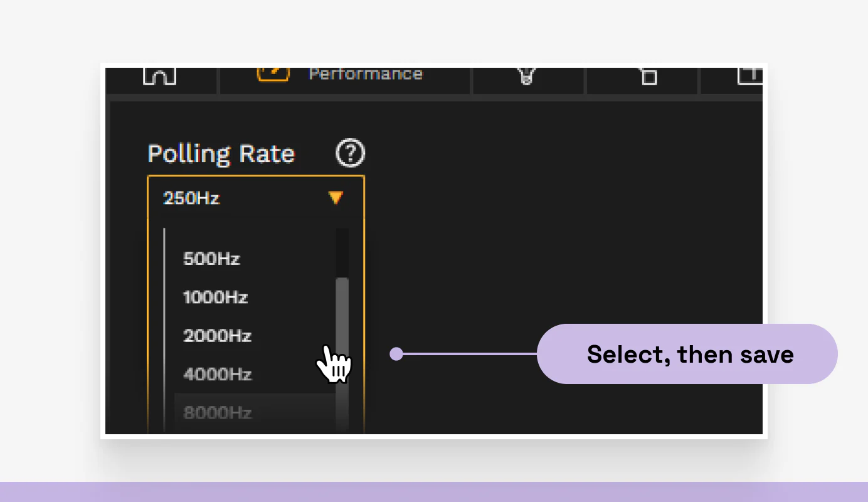
Task: Pick 4000Hz from the dropdown list
Action: (x=216, y=375)
